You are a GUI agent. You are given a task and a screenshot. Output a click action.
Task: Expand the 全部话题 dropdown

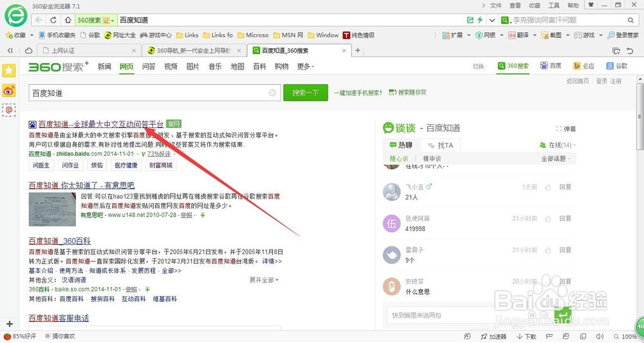(x=556, y=158)
